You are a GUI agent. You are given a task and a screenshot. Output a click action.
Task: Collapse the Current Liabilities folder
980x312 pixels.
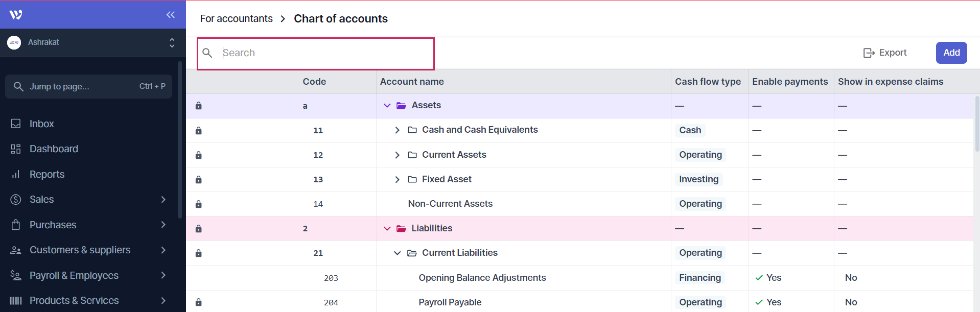click(398, 253)
